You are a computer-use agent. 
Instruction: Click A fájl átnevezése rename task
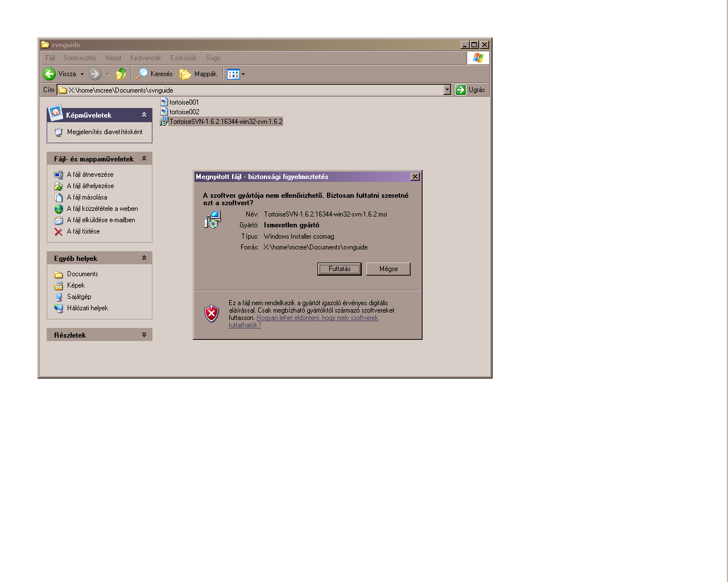tap(90, 174)
